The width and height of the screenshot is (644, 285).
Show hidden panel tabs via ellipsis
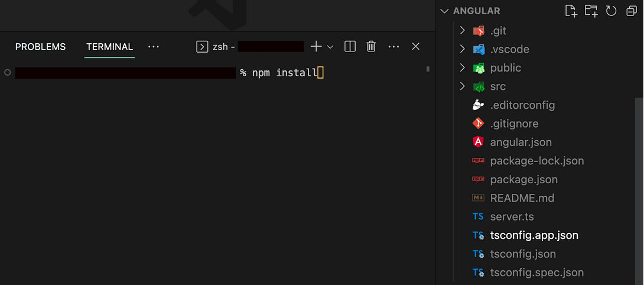click(x=153, y=47)
